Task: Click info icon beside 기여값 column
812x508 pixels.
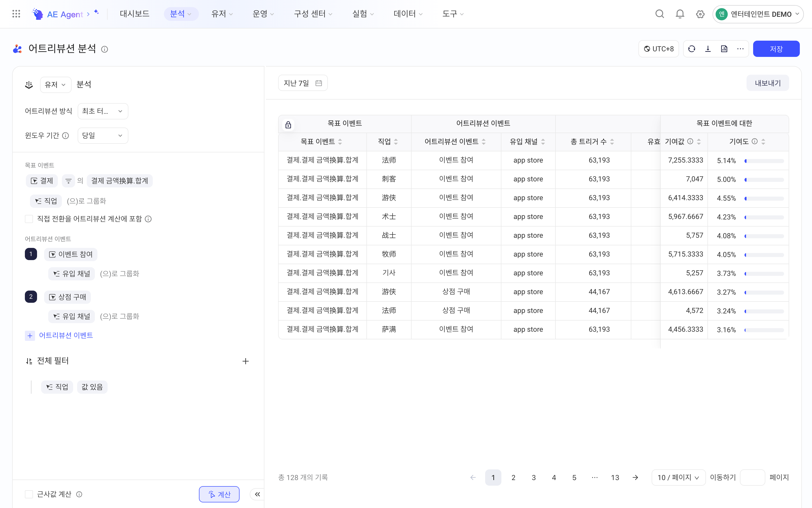Action: coord(690,141)
